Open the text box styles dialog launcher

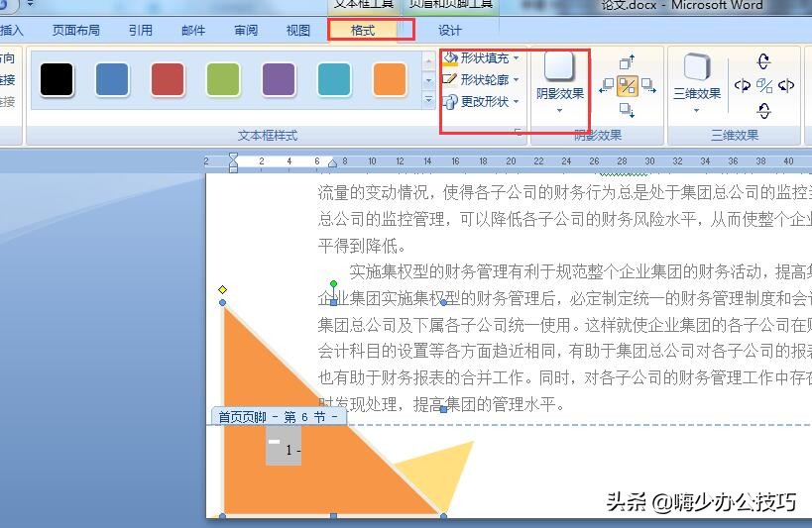(x=519, y=132)
